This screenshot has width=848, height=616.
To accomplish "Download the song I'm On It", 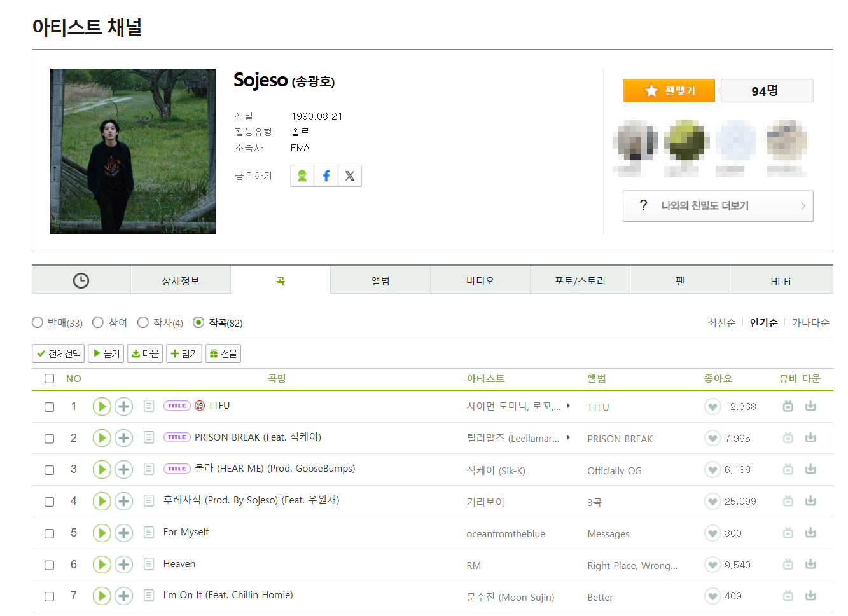I will pos(810,596).
